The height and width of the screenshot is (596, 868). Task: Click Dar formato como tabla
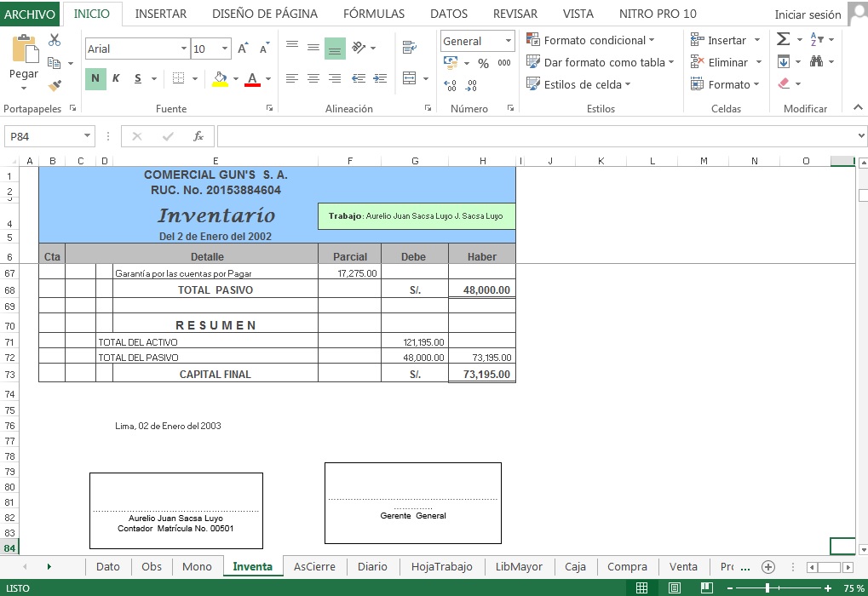pos(601,62)
